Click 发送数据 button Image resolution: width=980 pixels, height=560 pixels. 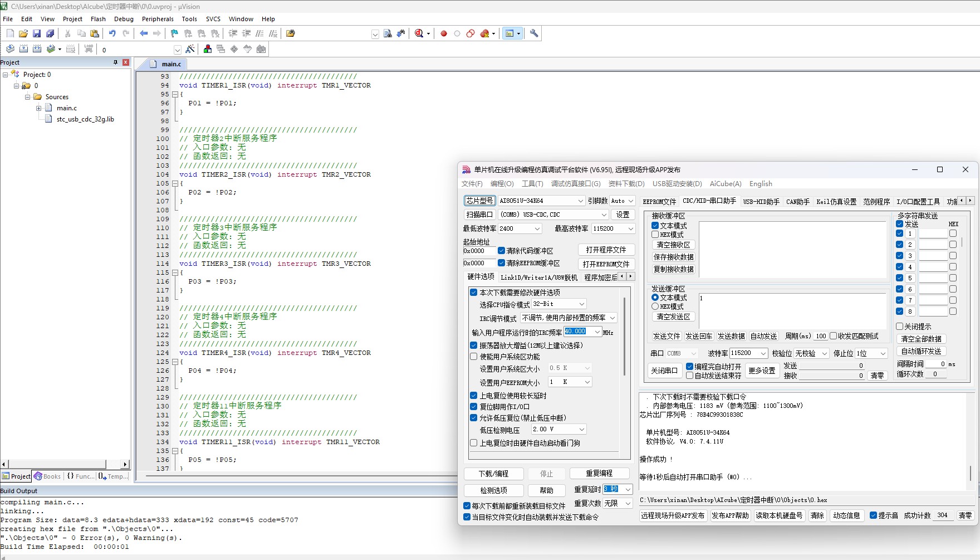(x=731, y=336)
